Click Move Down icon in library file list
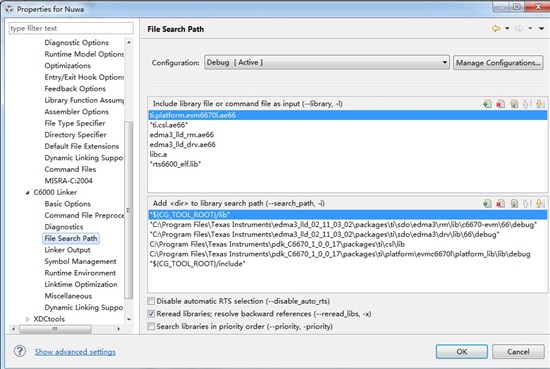This screenshot has width=550, height=369. point(540,104)
